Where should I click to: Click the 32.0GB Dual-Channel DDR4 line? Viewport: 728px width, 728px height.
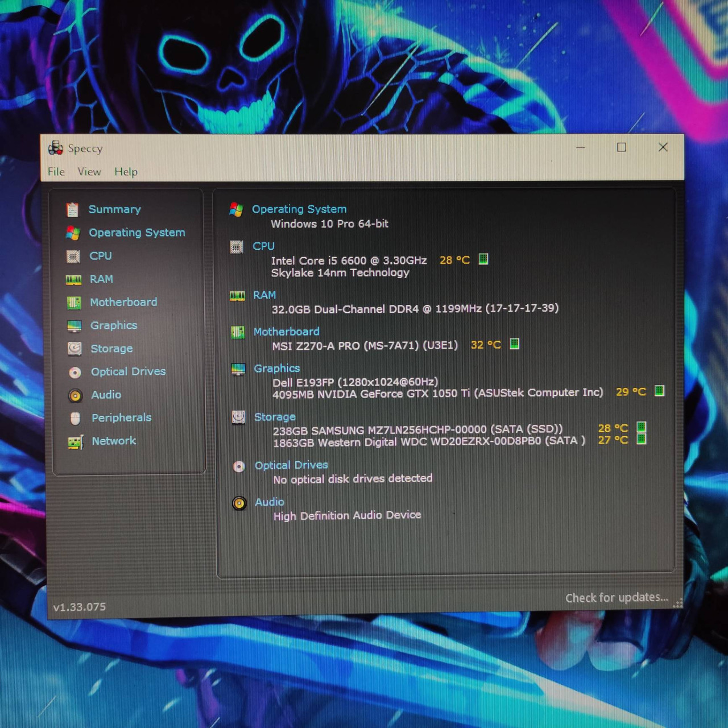click(x=415, y=309)
